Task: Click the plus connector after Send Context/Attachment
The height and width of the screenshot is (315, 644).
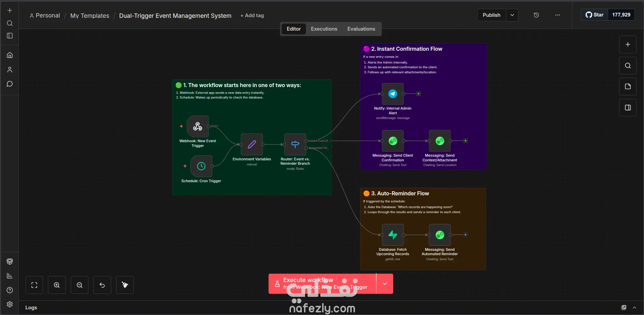Action: pos(465,141)
